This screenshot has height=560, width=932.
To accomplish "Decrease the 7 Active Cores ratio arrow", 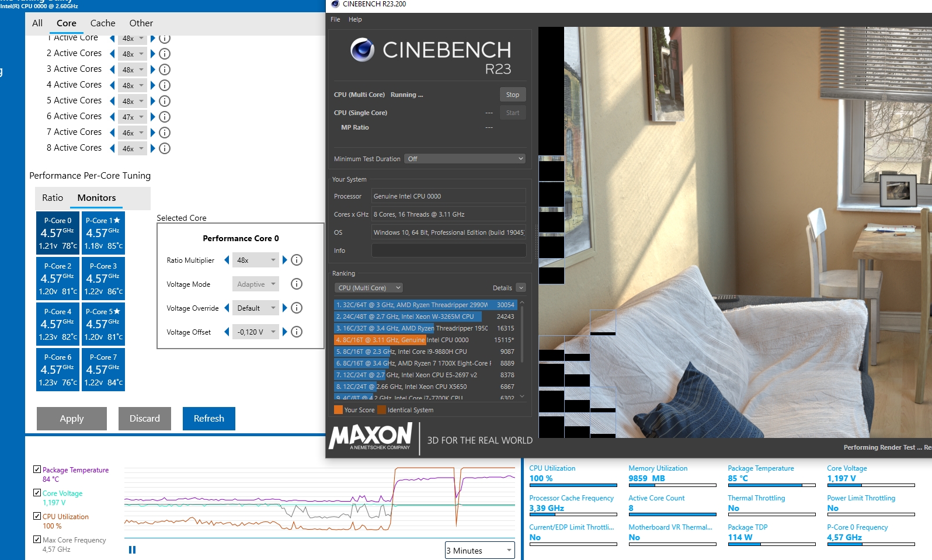I will (112, 133).
